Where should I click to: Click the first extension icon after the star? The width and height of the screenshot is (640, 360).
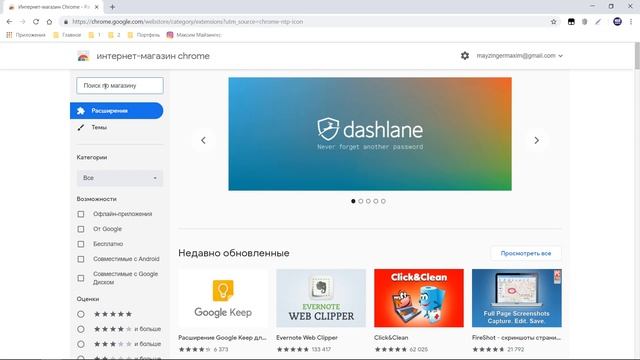571,22
